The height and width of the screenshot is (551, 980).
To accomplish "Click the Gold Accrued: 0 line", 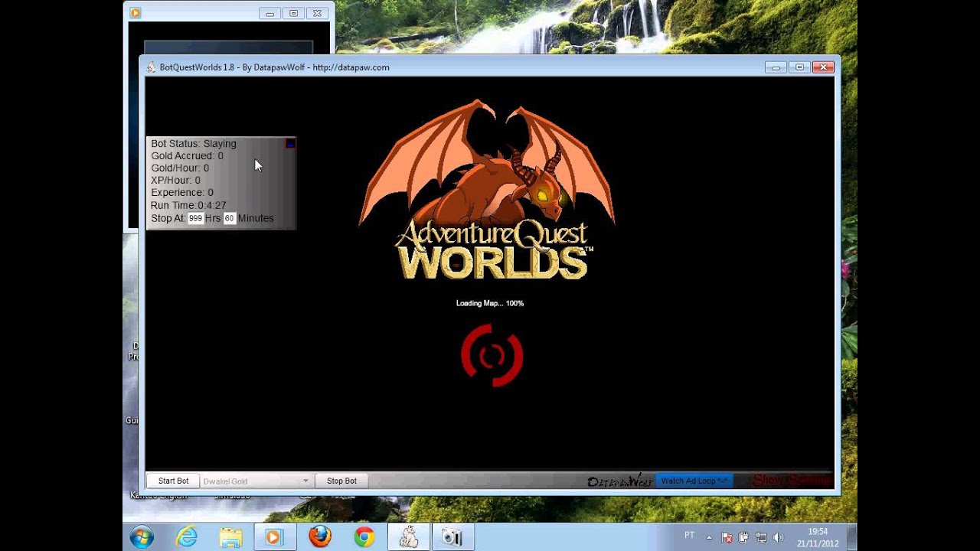I will point(187,155).
